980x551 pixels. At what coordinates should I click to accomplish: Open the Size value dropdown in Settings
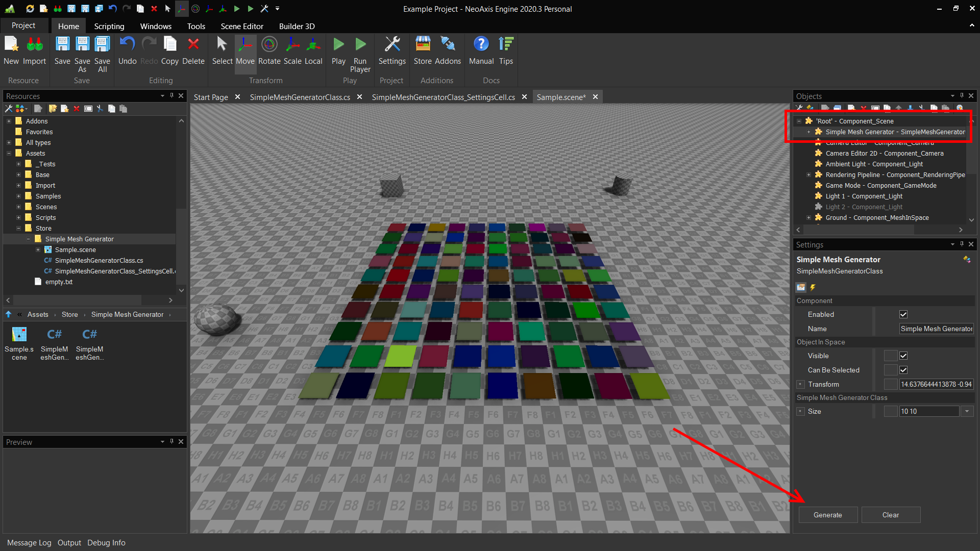coord(967,411)
